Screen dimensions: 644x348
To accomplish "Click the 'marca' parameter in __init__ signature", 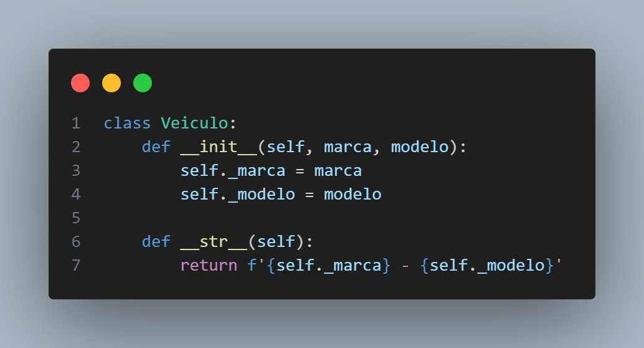I will 348,147.
